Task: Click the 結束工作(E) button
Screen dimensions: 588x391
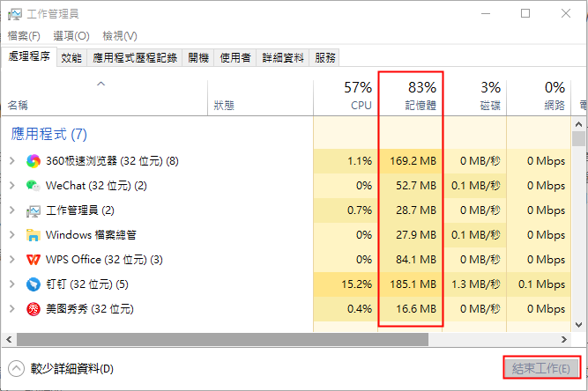Action: tap(541, 368)
